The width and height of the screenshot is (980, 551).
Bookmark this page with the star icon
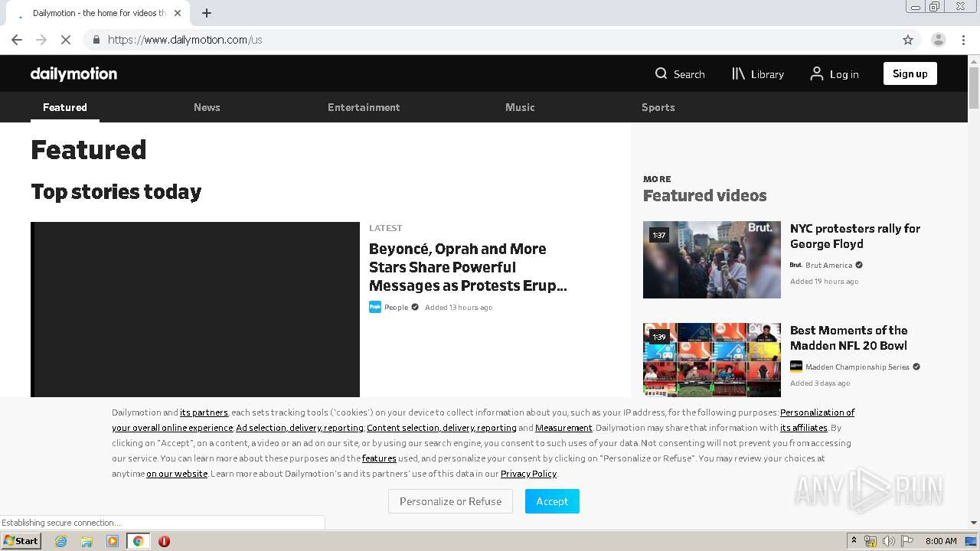908,40
